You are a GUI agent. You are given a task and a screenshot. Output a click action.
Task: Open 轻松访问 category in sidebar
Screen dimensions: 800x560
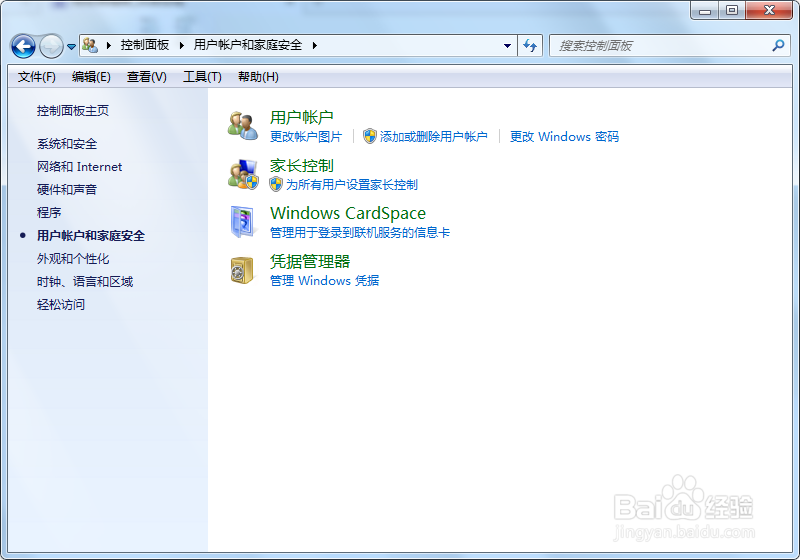[x=61, y=304]
